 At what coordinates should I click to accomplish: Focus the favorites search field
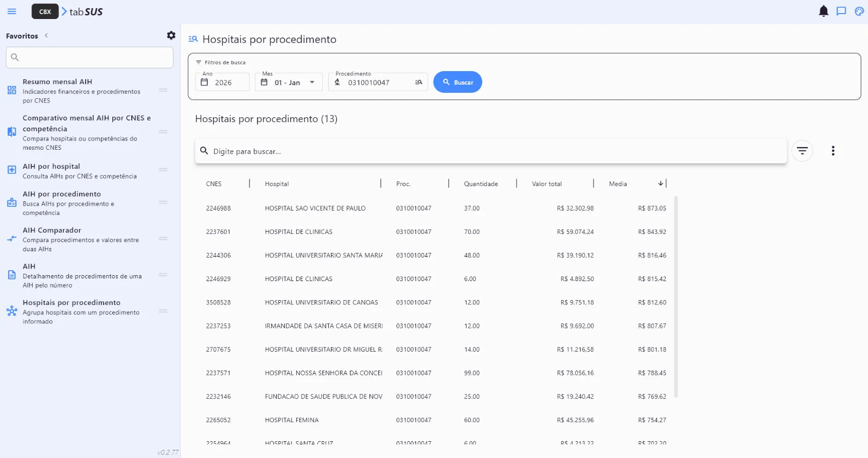coord(90,58)
